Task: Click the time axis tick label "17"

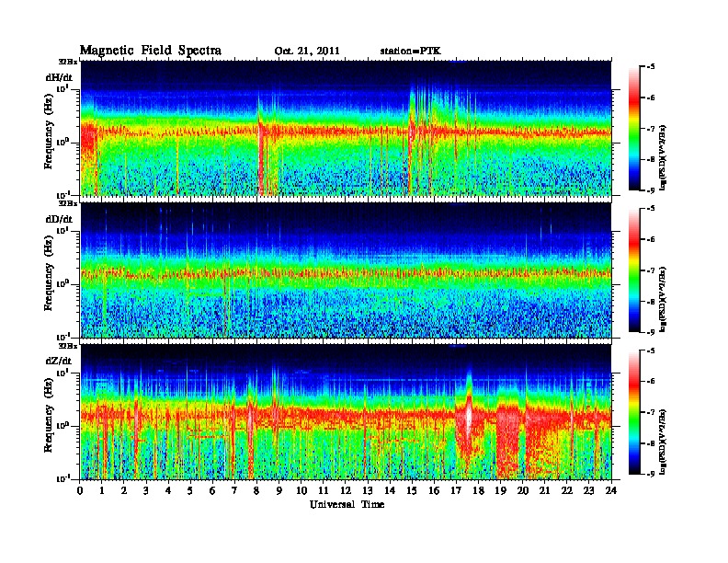Action: click(x=456, y=490)
